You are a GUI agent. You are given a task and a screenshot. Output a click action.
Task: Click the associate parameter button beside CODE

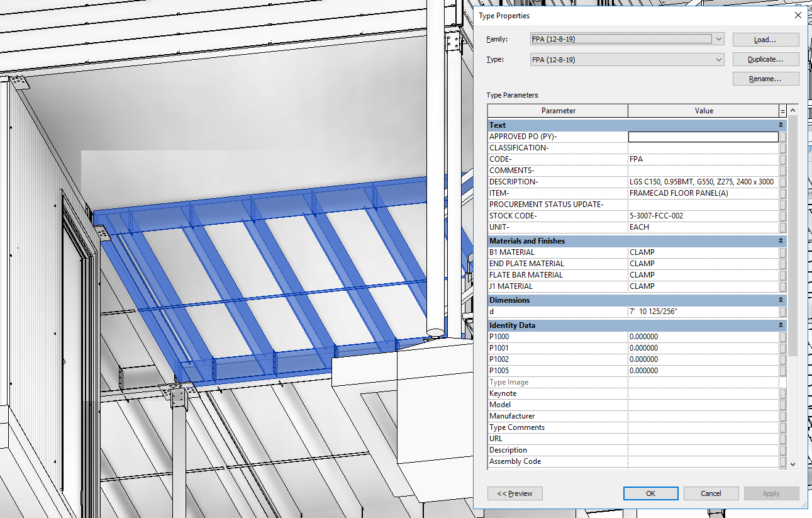point(782,159)
